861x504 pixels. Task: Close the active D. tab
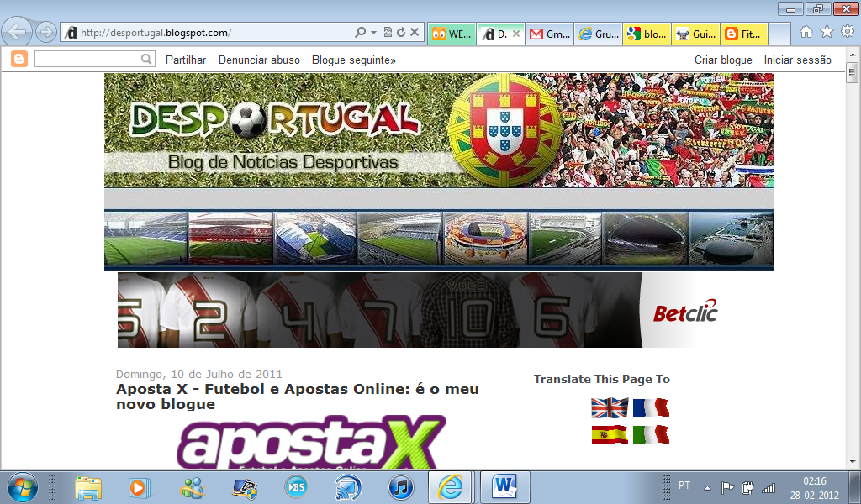pos(516,34)
